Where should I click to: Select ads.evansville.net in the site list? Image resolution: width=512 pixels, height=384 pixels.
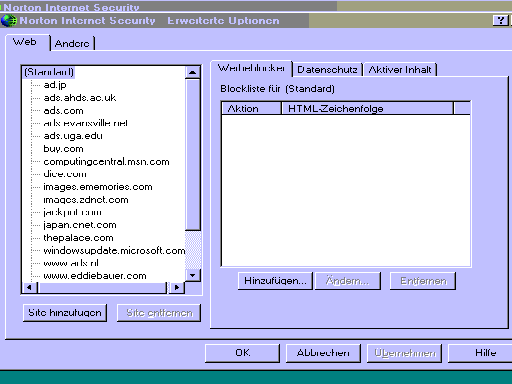85,123
